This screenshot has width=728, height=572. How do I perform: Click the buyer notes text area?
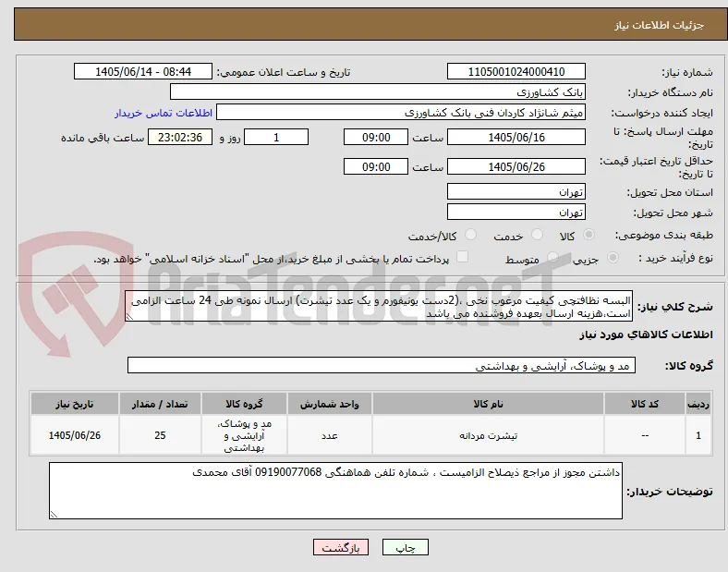click(335, 491)
